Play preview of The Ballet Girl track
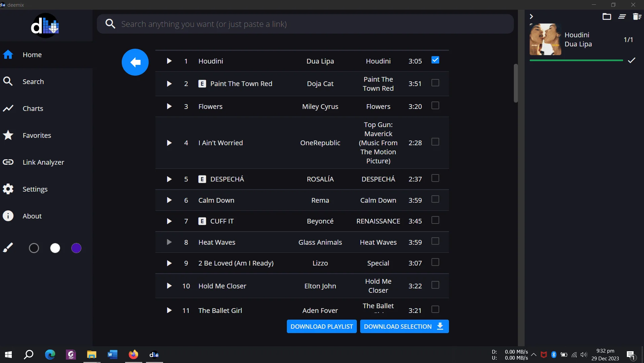This screenshot has height=363, width=644. click(169, 310)
